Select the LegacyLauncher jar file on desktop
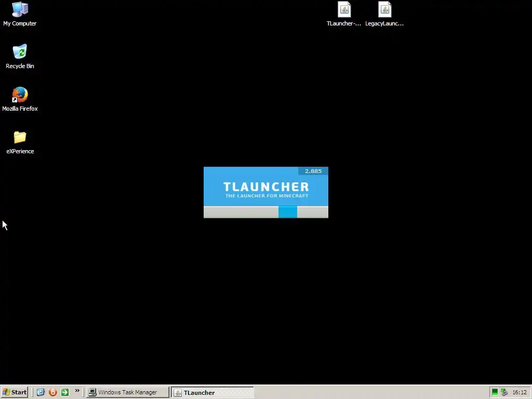 coord(384,14)
